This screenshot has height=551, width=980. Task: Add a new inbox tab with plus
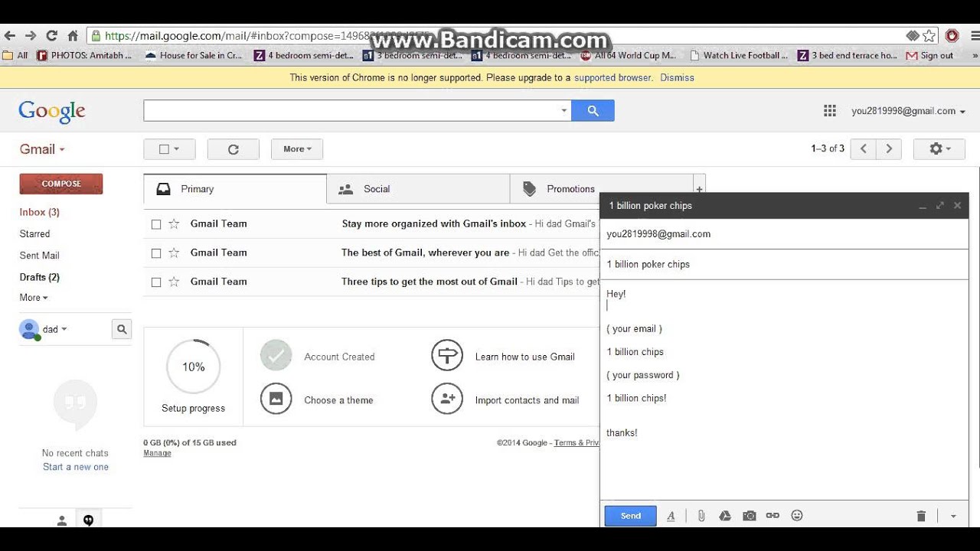[698, 189]
